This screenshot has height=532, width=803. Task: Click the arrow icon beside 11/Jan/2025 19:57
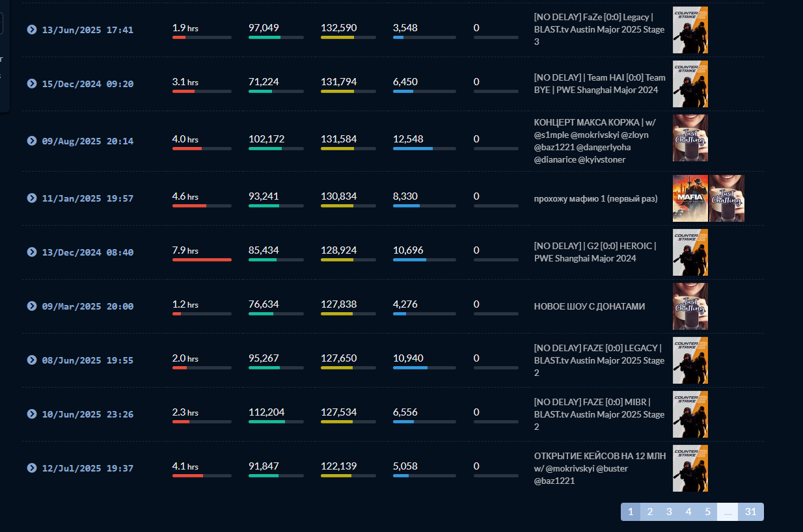pyautogui.click(x=32, y=198)
